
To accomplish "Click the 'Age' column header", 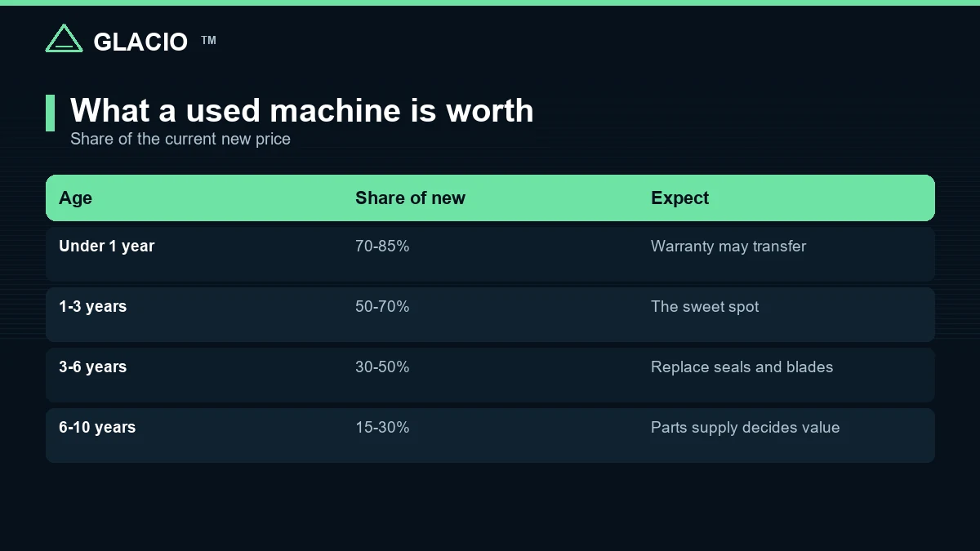I will tap(75, 198).
